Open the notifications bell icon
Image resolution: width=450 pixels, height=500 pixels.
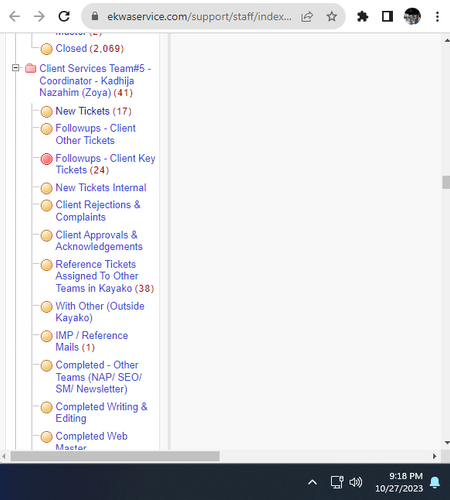(x=435, y=482)
